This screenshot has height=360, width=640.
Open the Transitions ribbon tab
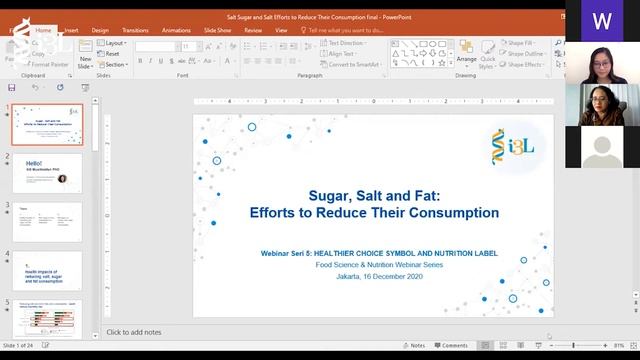pyautogui.click(x=136, y=30)
